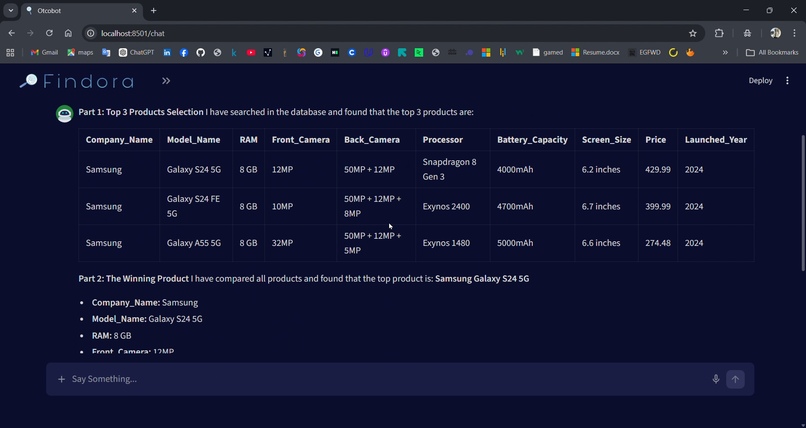
Task: Click the page vertical scrollbar
Action: point(803,202)
